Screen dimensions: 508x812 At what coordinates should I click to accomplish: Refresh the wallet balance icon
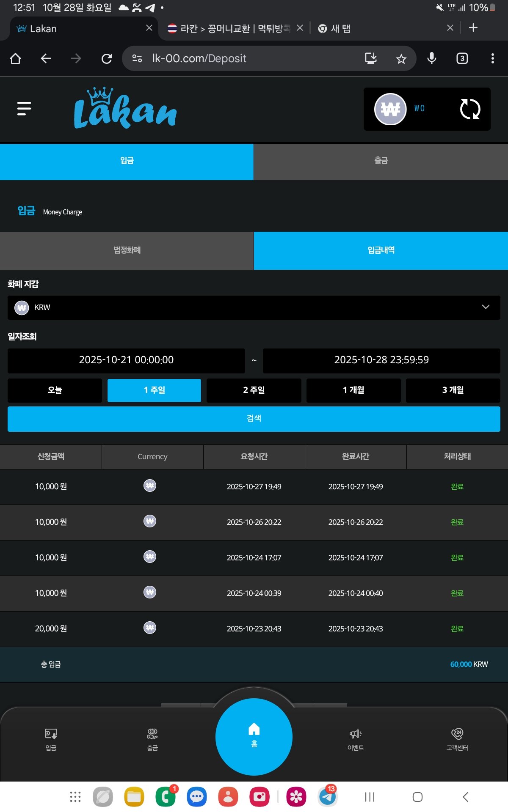point(469,109)
